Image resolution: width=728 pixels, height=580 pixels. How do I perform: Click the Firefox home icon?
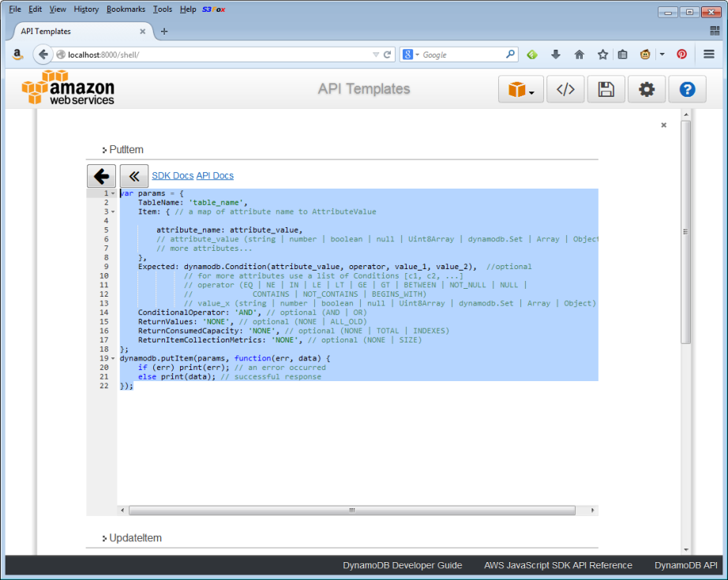[579, 54]
